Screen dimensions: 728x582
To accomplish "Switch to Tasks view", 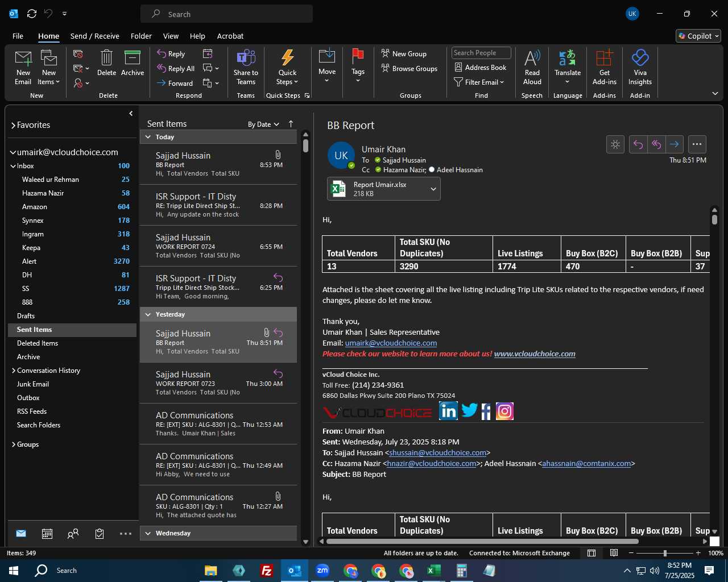I will (100, 534).
